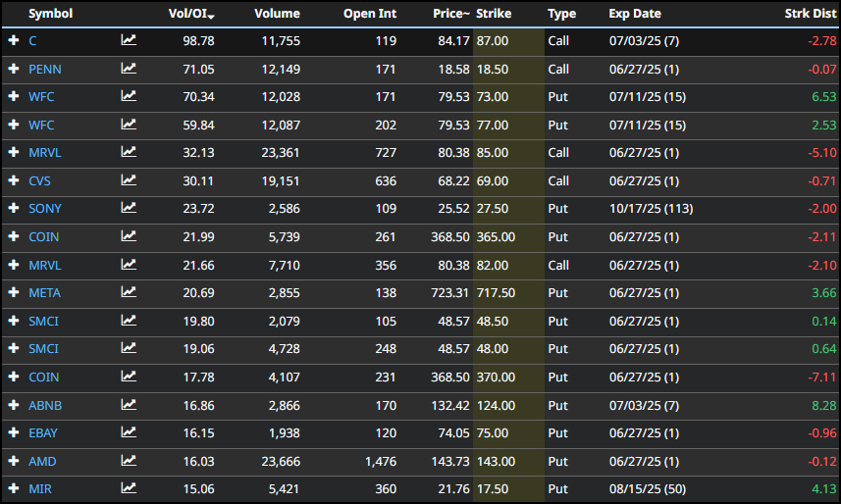The image size is (841, 504).
Task: Open the SONY symbol link
Action: point(45,209)
